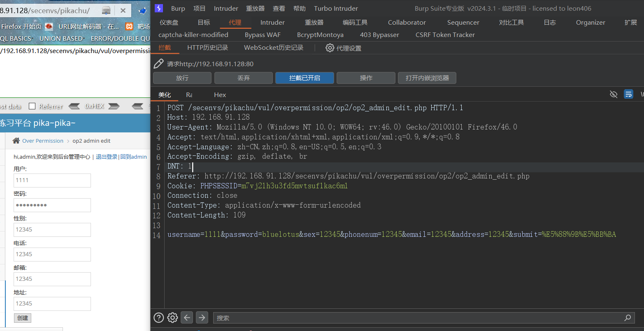Expand SQL BASICS dropdown in HackBar

[16, 38]
